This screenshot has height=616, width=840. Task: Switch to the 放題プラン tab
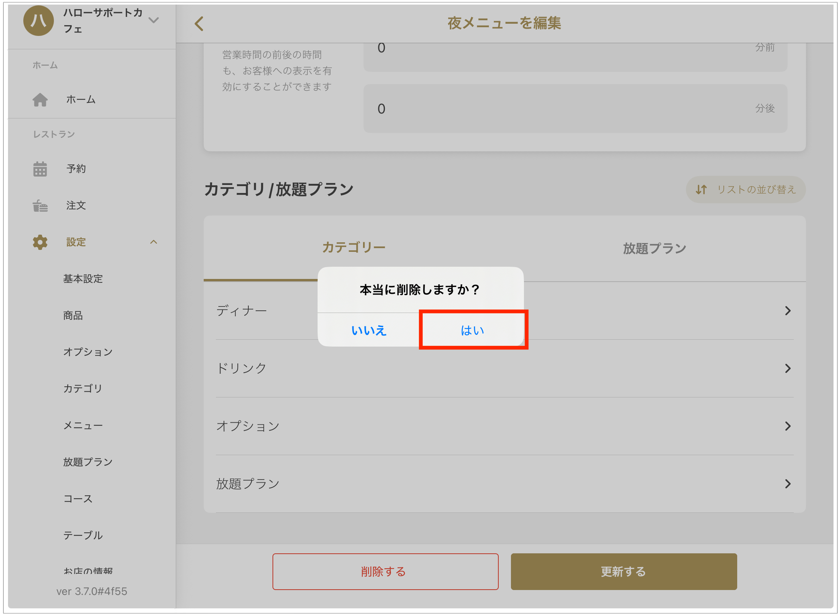(654, 248)
